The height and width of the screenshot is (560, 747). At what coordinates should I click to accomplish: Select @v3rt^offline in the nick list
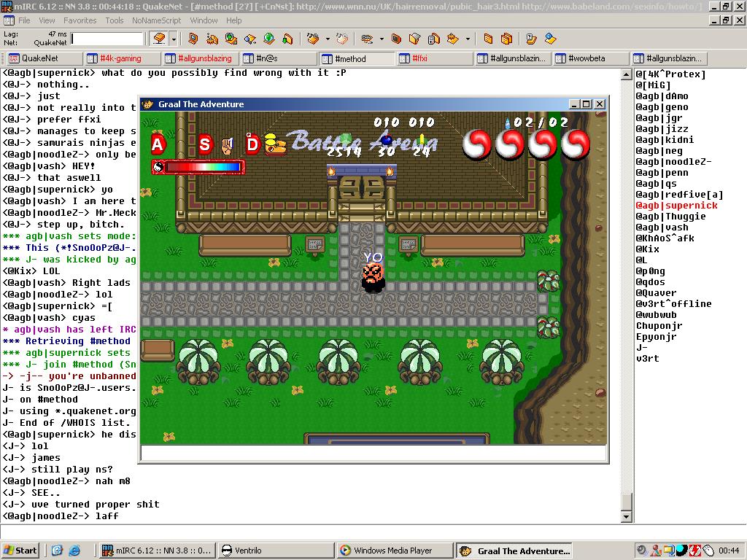tap(673, 304)
